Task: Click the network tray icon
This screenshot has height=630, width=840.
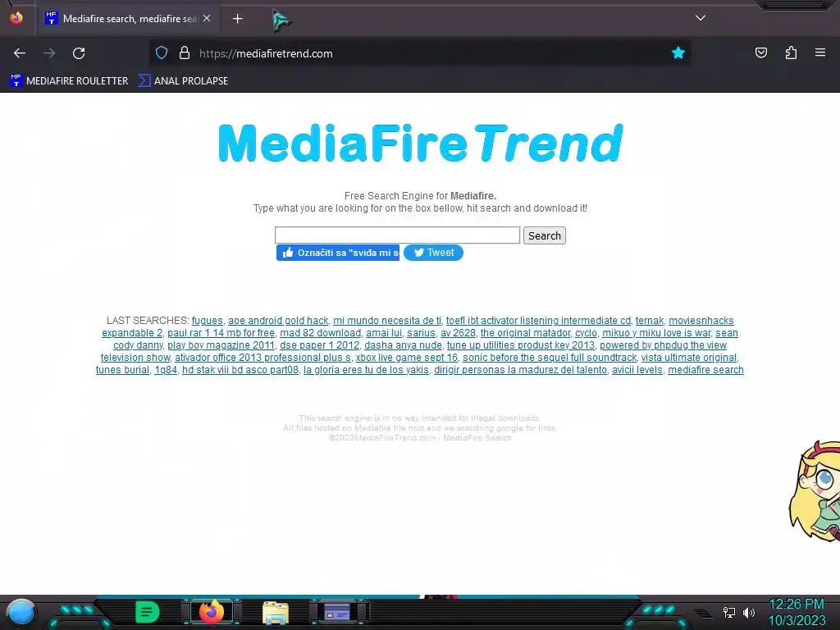Action: tap(729, 612)
